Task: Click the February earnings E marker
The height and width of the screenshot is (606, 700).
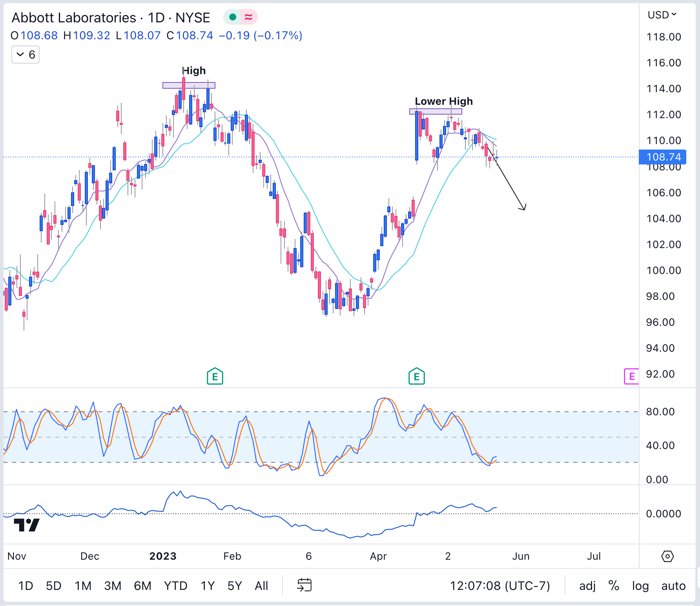Action: point(215,376)
